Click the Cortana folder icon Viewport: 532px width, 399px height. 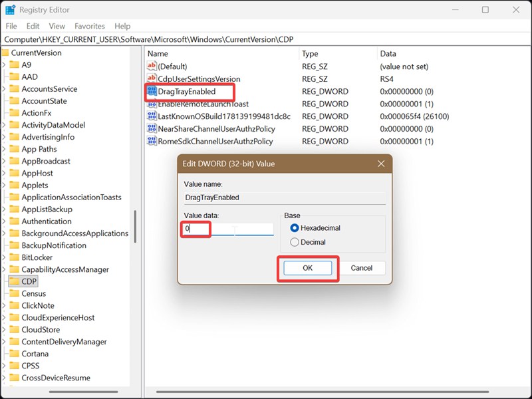pyautogui.click(x=14, y=354)
